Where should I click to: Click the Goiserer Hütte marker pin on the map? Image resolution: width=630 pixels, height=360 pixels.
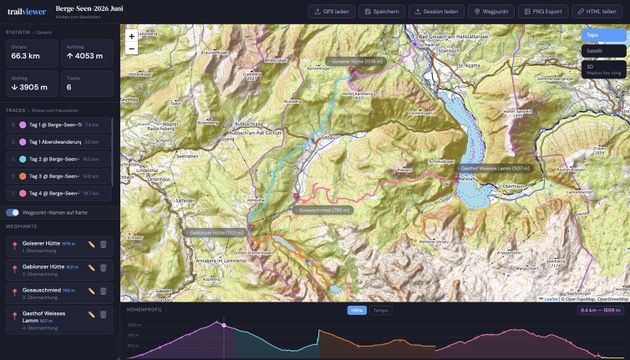tap(352, 71)
